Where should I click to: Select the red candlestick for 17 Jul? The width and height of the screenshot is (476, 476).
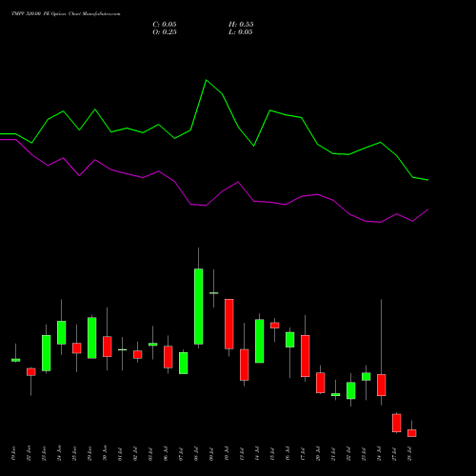pyautogui.click(x=306, y=356)
